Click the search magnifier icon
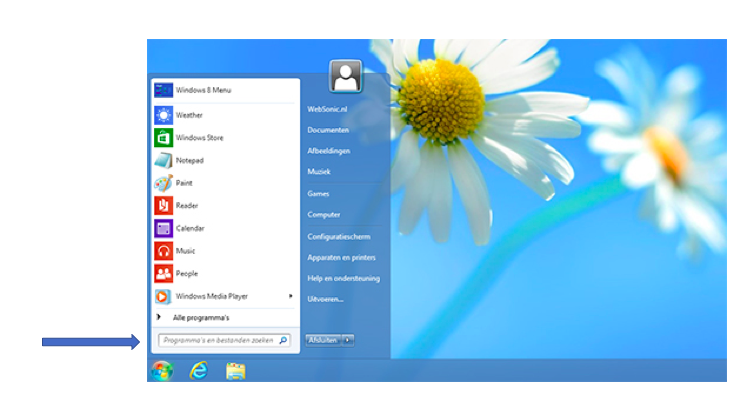743x402 pixels. point(283,340)
